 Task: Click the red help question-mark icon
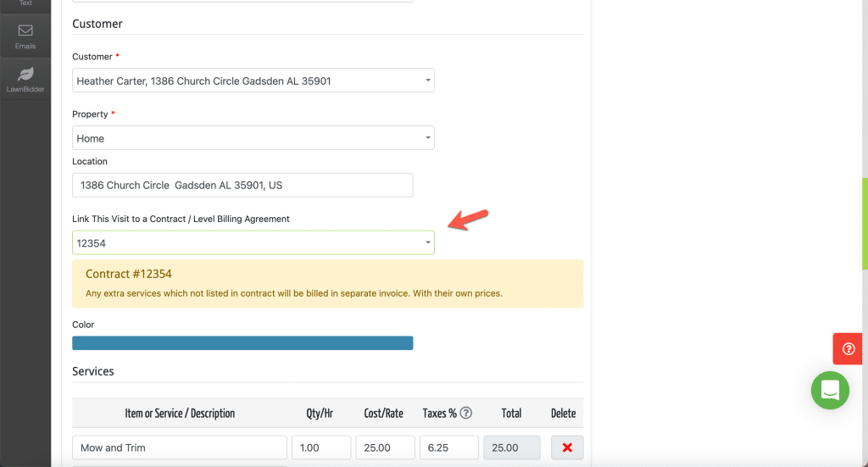pyautogui.click(x=848, y=348)
